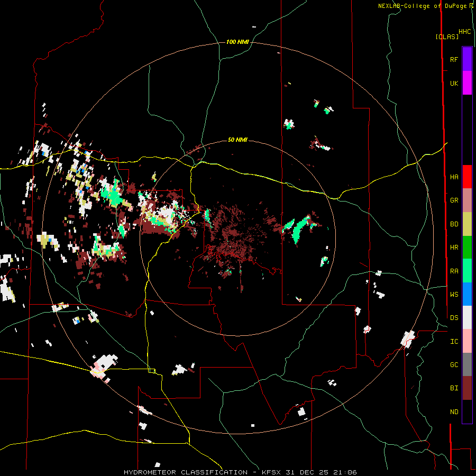The width and height of the screenshot is (476, 476).
Task: Click the magenta UK legend color swatch
Action: pyautogui.click(x=467, y=83)
